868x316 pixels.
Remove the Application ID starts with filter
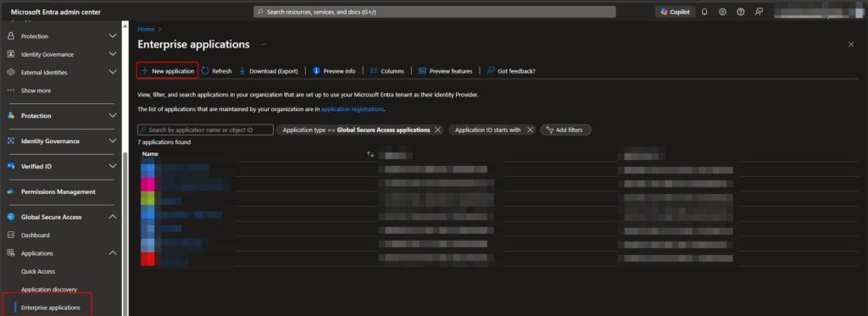tap(530, 130)
